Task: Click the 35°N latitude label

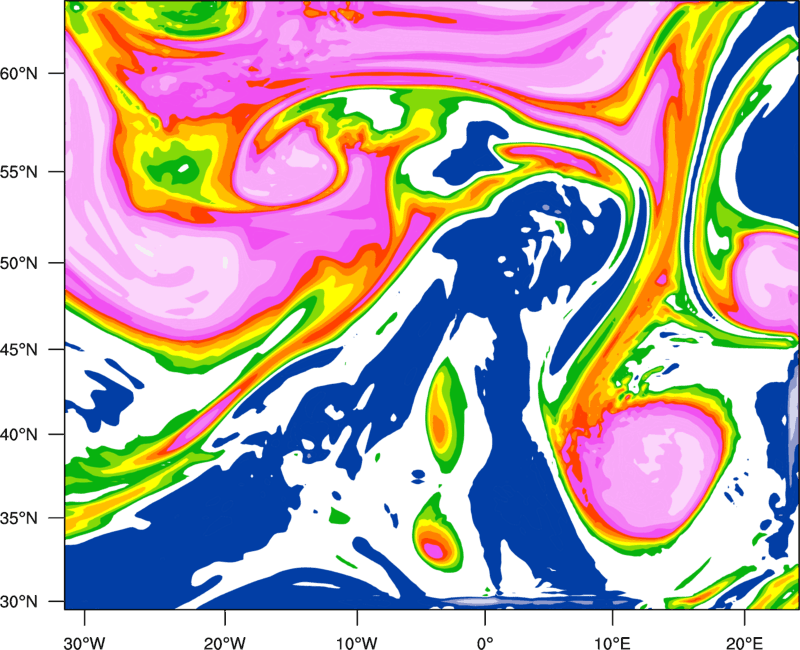Action: coord(19,519)
